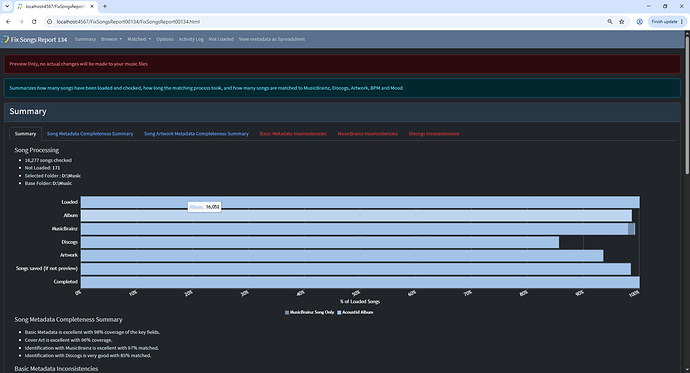Viewport: 690px width, 373px height.
Task: Click the Songs saved bar in chart
Action: [x=356, y=269]
